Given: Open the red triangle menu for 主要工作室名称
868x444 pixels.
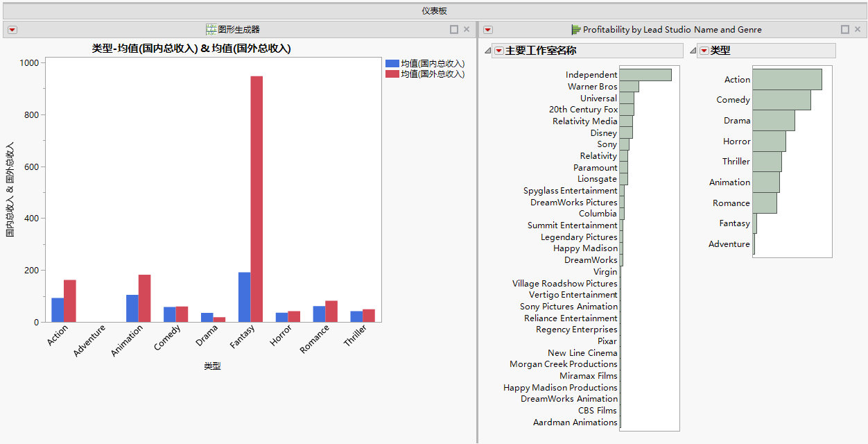Looking at the screenshot, I should [498, 50].
